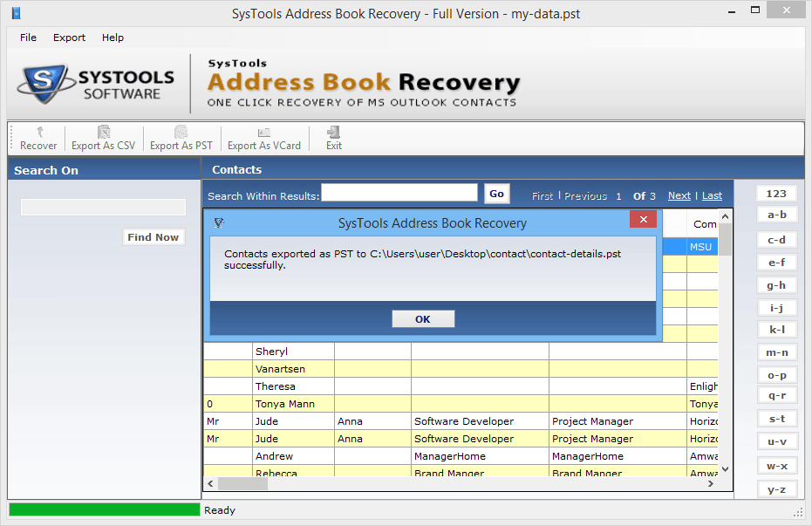Click the Search On panel header
The width and height of the screenshot is (812, 526).
[104, 170]
